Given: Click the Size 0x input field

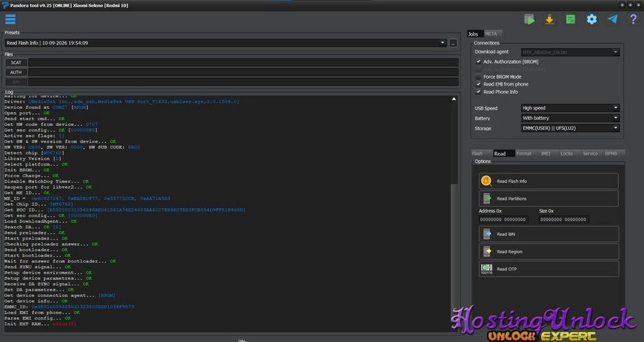Looking at the screenshot, I should coord(563,220).
